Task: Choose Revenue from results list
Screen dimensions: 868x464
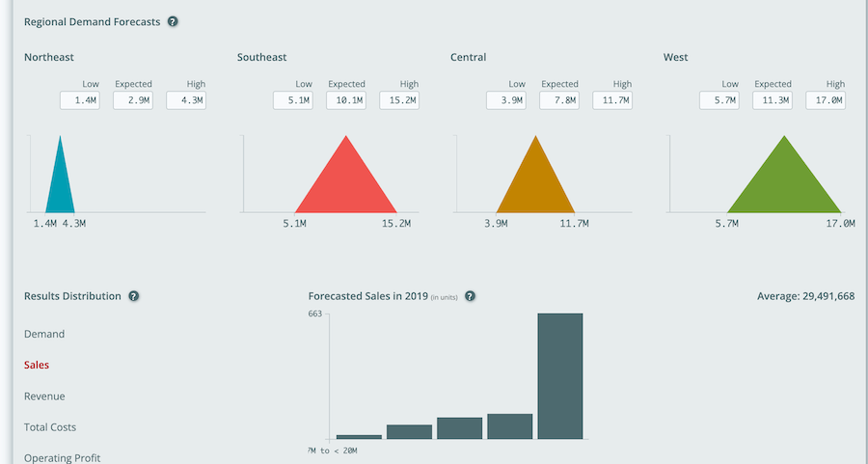Action: 46,396
